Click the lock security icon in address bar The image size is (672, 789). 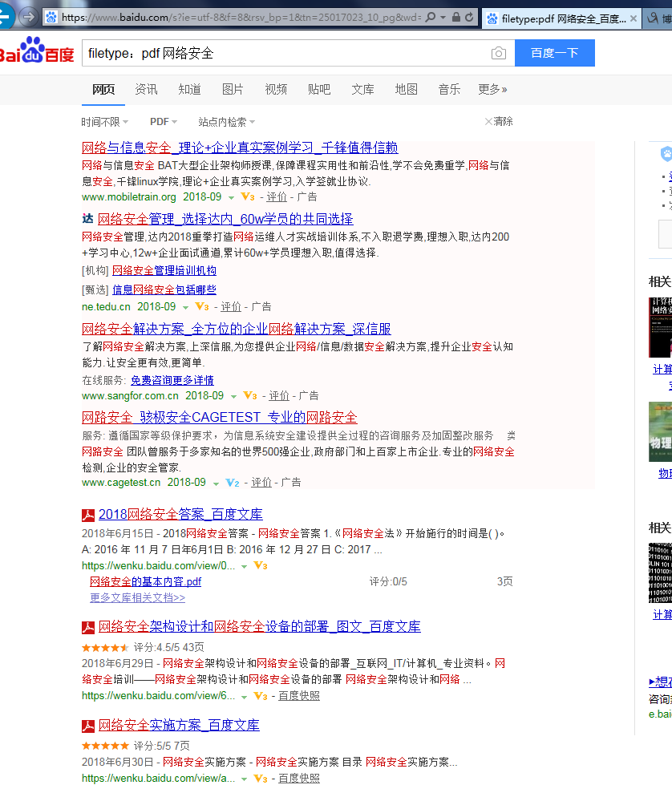[456, 17]
